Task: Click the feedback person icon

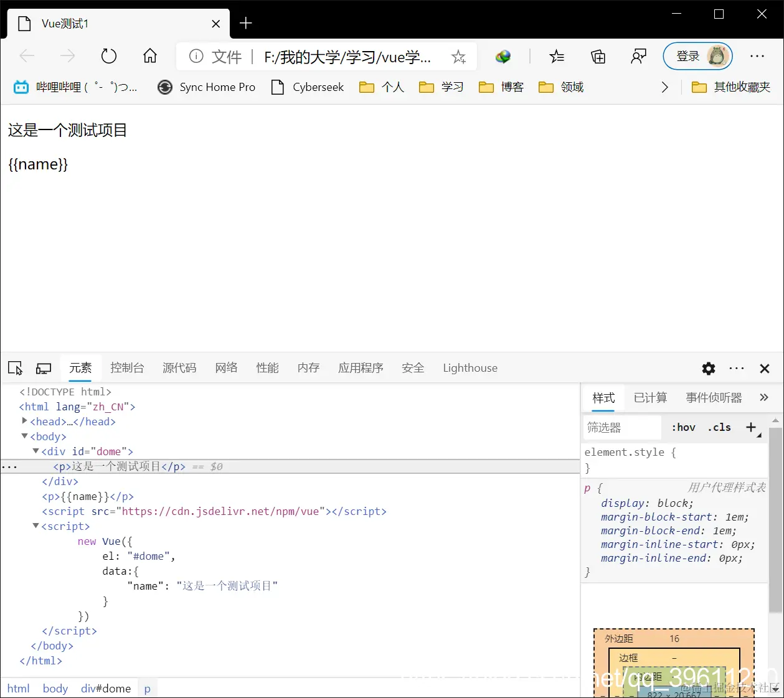Action: click(x=638, y=57)
